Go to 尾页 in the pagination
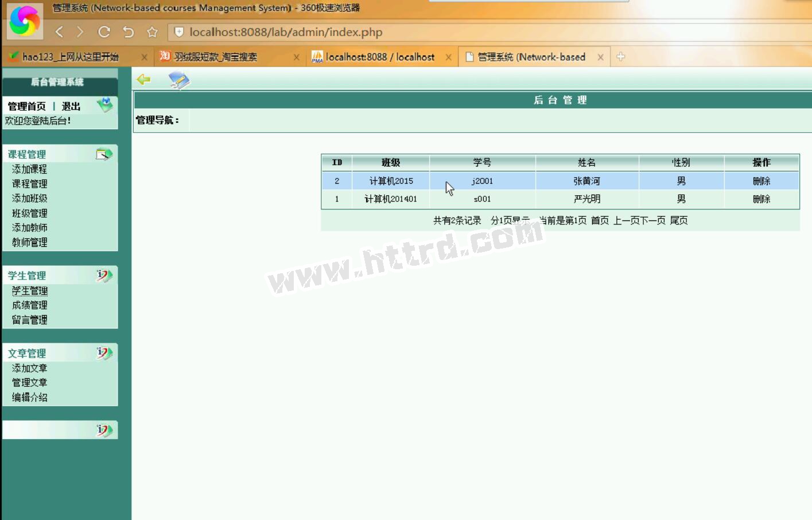Image resolution: width=812 pixels, height=520 pixels. [679, 220]
